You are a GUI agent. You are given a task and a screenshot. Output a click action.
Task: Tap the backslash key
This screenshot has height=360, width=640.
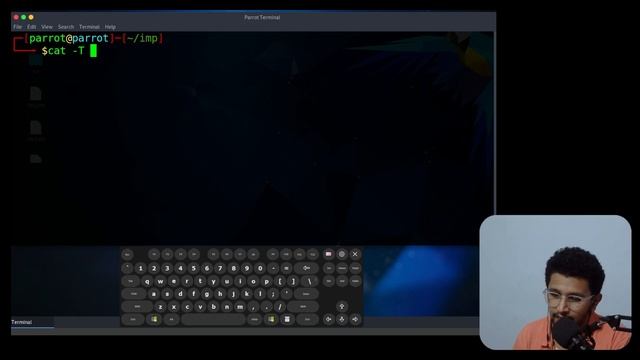coord(309,281)
